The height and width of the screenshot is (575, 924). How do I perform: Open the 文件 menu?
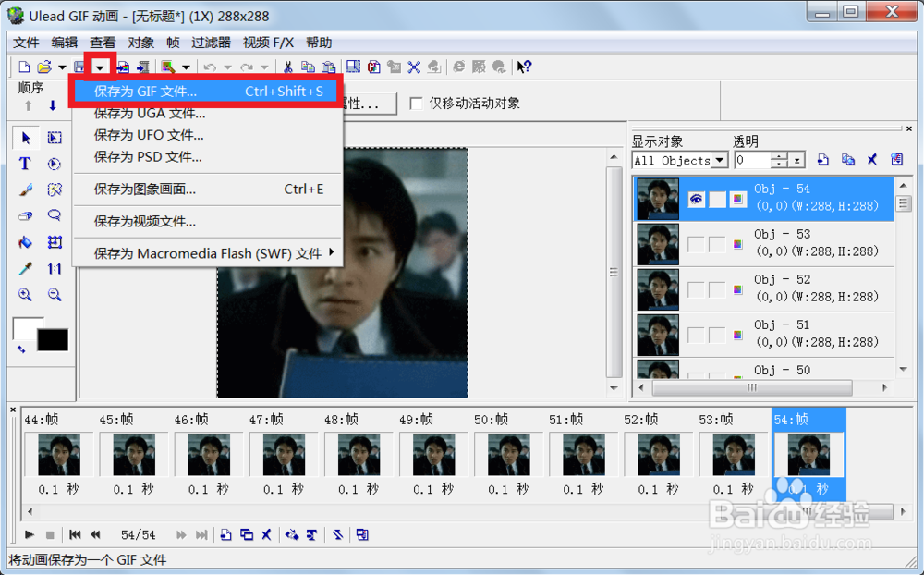click(x=26, y=43)
